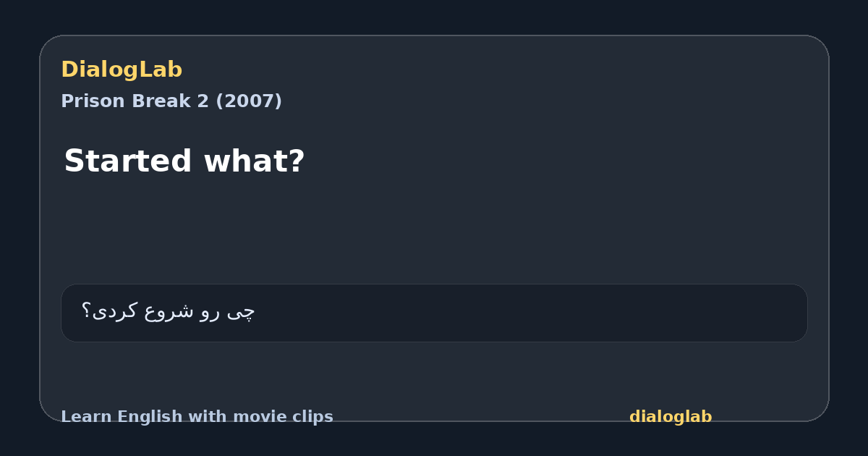Image resolution: width=868 pixels, height=456 pixels.
Task: Click the Persian translation text
Action: point(168,312)
